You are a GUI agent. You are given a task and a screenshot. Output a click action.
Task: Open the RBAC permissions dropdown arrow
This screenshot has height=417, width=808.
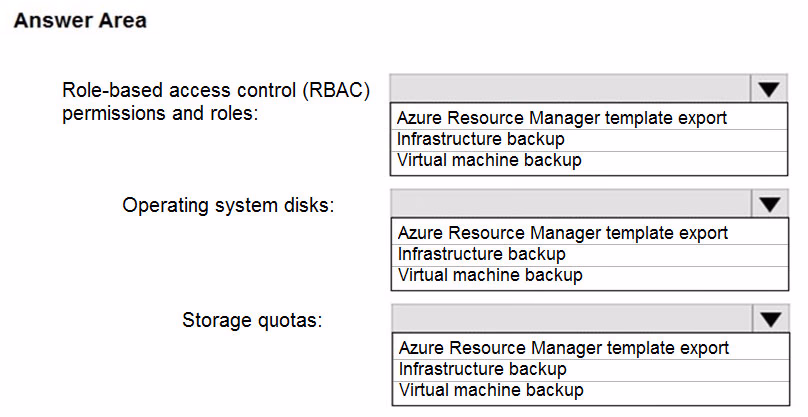pos(769,89)
